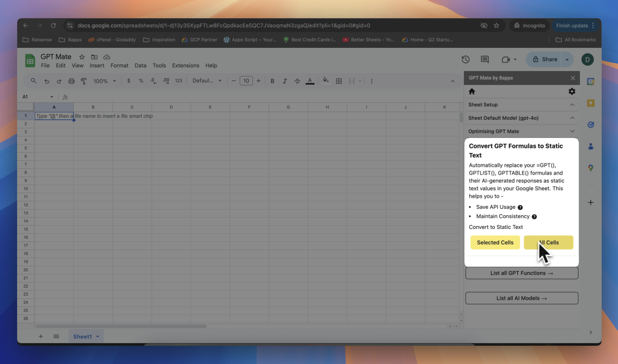Image resolution: width=618 pixels, height=364 pixels.
Task: Click help icon beside Save API Usage
Action: coord(520,207)
